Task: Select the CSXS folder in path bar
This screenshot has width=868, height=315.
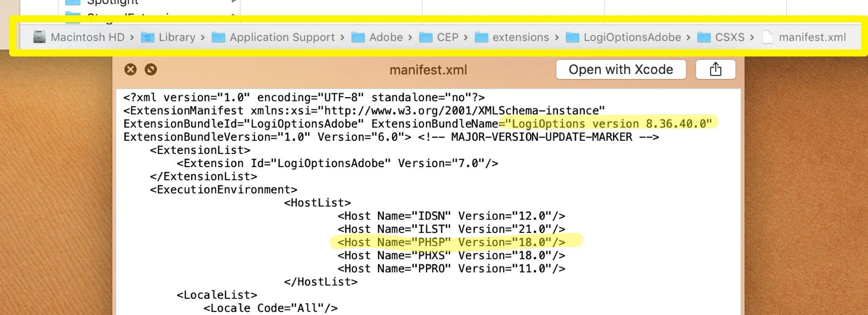Action: (x=721, y=37)
